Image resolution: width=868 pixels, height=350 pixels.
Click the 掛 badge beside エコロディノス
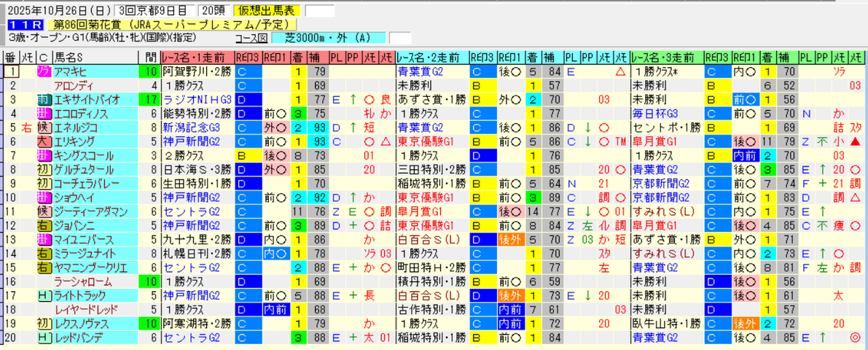[43, 113]
